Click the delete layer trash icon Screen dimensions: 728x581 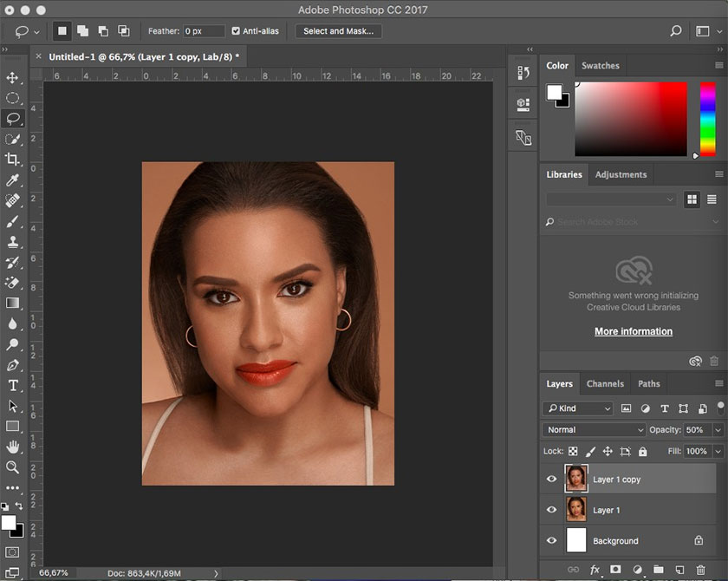(701, 570)
